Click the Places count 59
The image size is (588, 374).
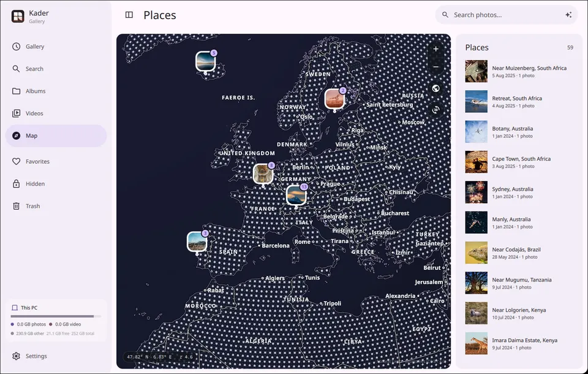(x=570, y=48)
